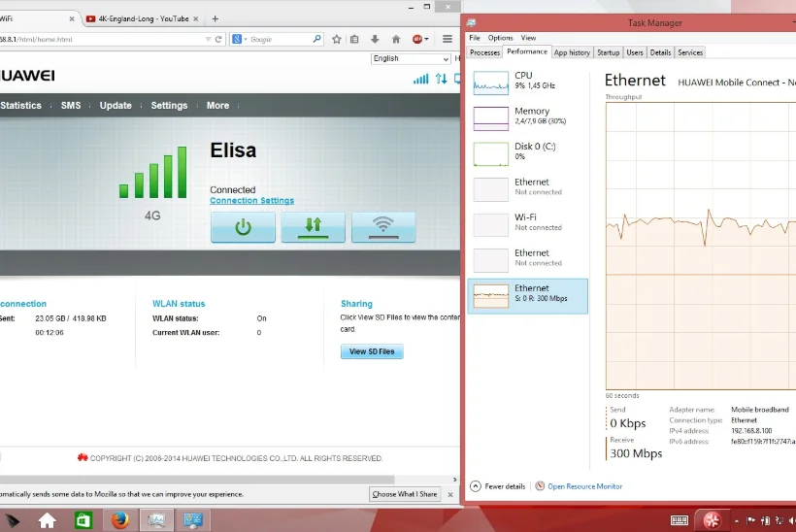
Task: Open the Options menu in Task Manager
Action: 501,38
